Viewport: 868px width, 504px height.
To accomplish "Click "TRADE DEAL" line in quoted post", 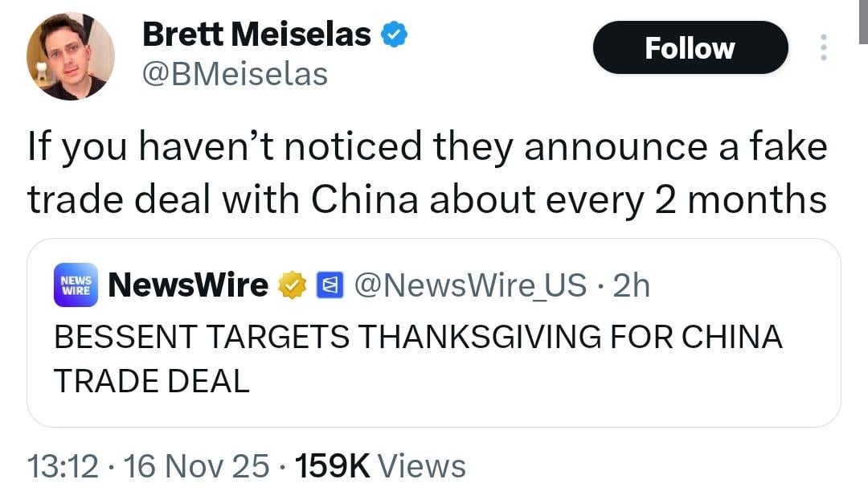I will (x=151, y=380).
